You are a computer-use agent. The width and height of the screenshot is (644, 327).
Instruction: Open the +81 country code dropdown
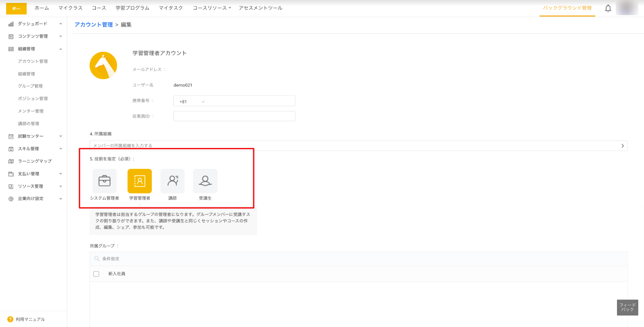[x=191, y=101]
